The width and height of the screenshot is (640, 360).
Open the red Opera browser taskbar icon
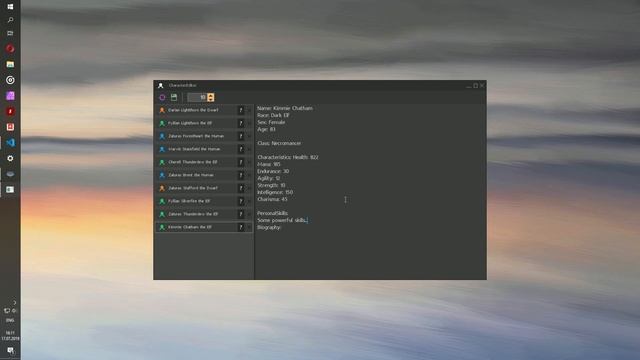click(10, 49)
